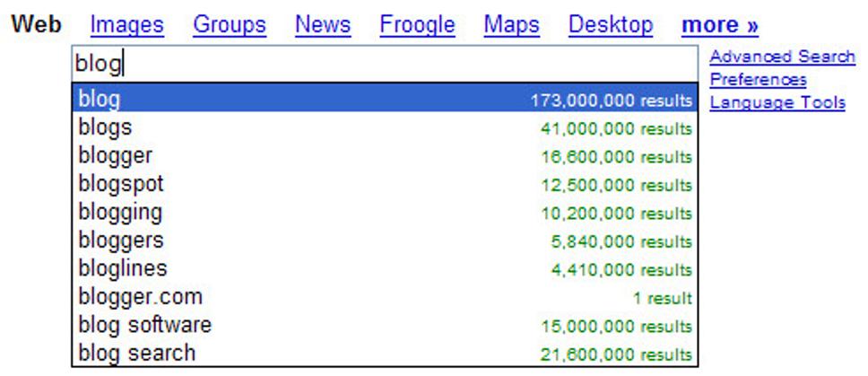The width and height of the screenshot is (868, 376).
Task: Open Advanced Search
Action: click(x=783, y=57)
